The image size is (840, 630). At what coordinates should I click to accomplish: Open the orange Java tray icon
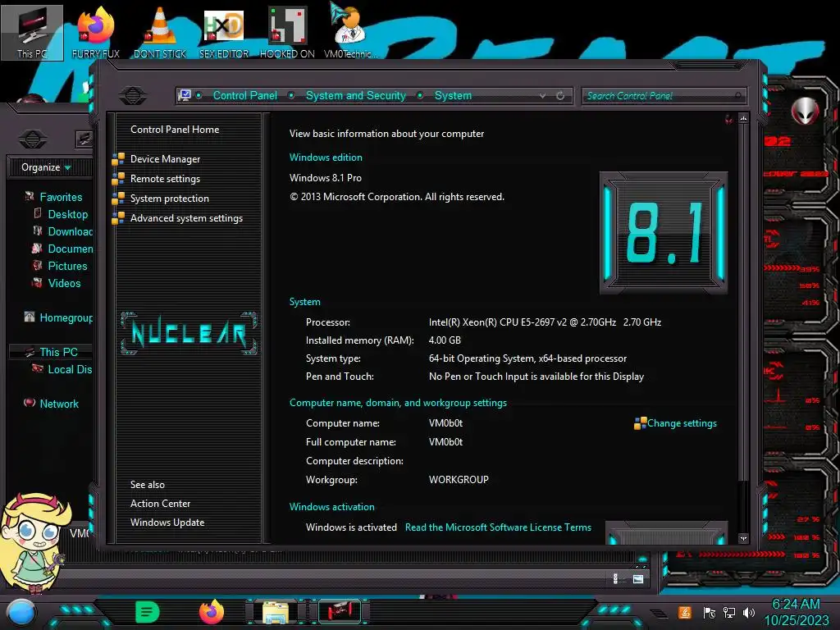[685, 612]
